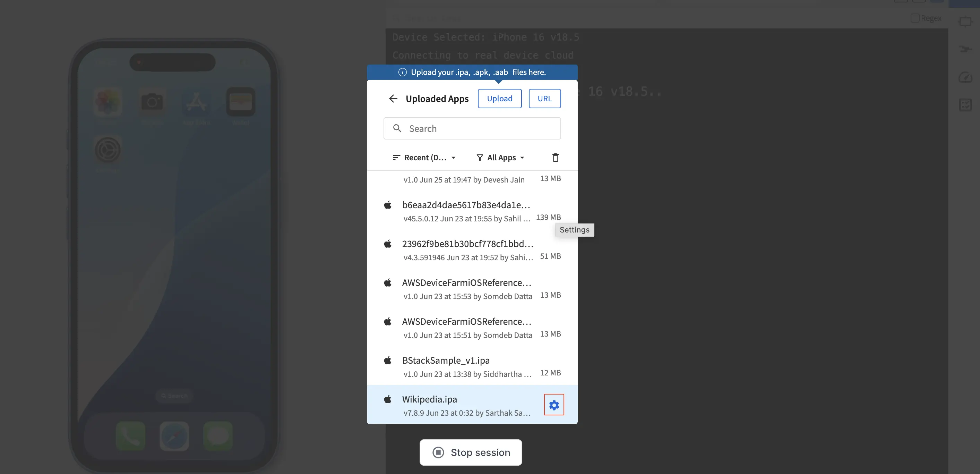Open the Recent sort dropdown
This screenshot has height=474, width=980.
424,158
